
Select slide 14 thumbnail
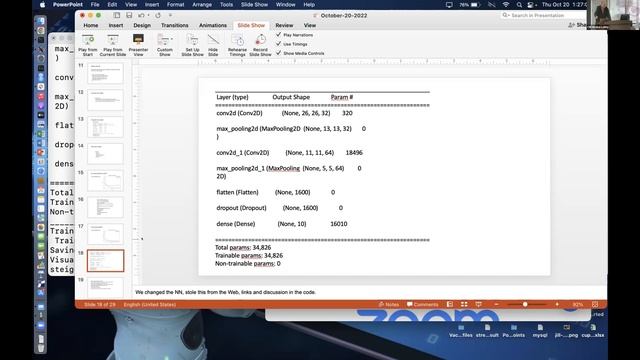(105, 154)
